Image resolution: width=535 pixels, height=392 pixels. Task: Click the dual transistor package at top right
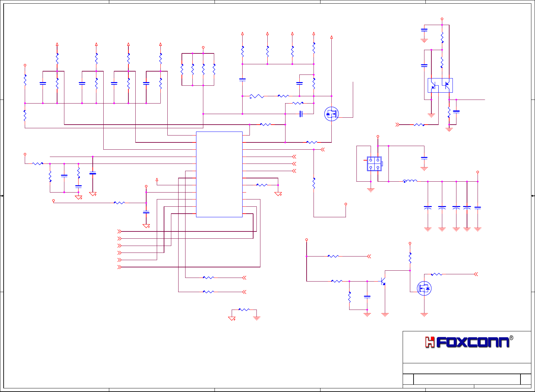pyautogui.click(x=440, y=85)
